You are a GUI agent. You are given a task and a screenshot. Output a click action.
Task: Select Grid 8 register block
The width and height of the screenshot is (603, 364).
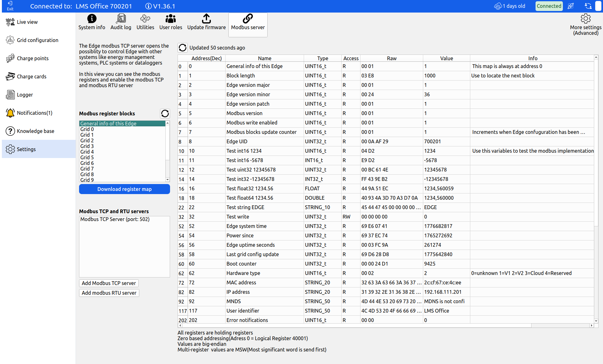[122, 174]
